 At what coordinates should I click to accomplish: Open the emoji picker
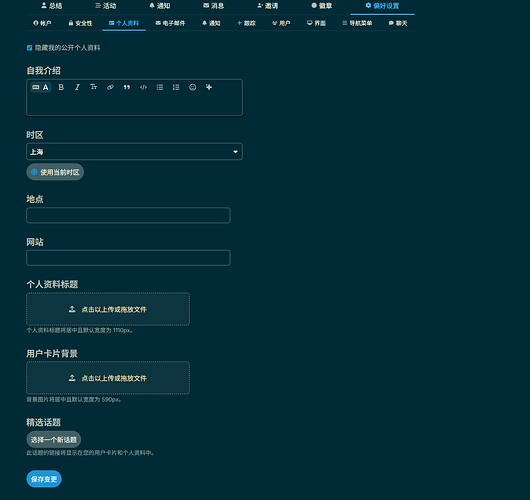coord(193,87)
